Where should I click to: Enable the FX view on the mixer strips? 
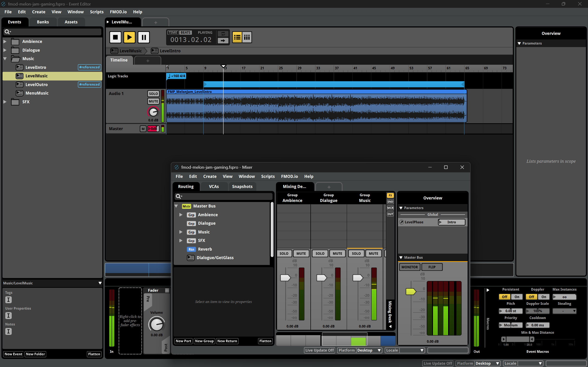tap(390, 195)
